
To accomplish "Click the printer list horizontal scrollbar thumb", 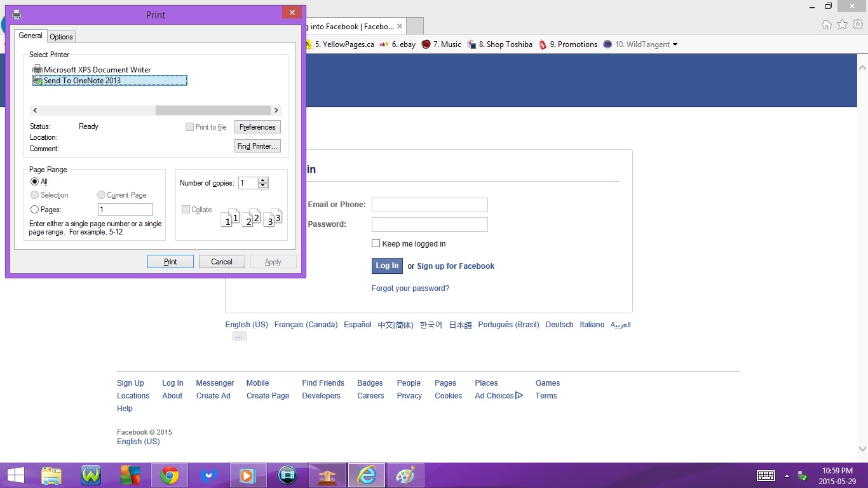I will click(213, 111).
